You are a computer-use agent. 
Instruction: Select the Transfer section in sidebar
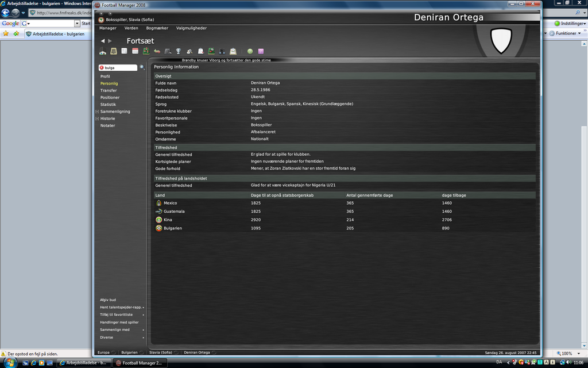pyautogui.click(x=109, y=90)
